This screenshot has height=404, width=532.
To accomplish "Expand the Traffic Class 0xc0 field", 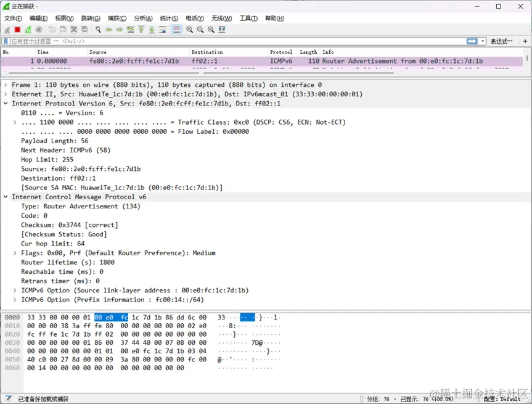I will click(x=15, y=122).
